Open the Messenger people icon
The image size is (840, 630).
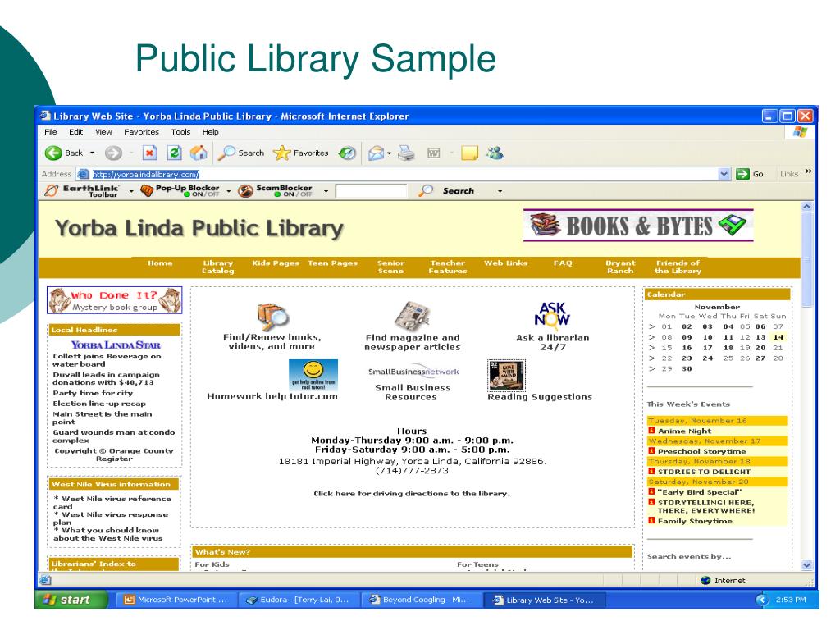click(495, 153)
